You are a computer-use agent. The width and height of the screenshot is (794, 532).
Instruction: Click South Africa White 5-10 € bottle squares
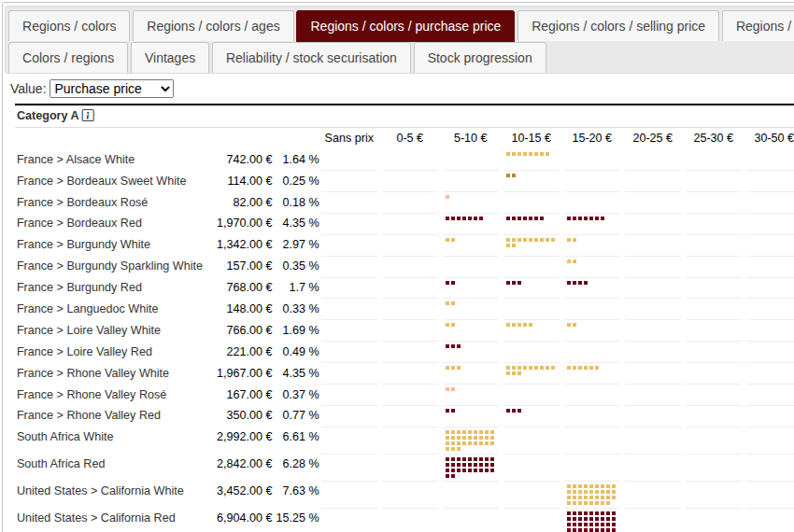(x=470, y=439)
